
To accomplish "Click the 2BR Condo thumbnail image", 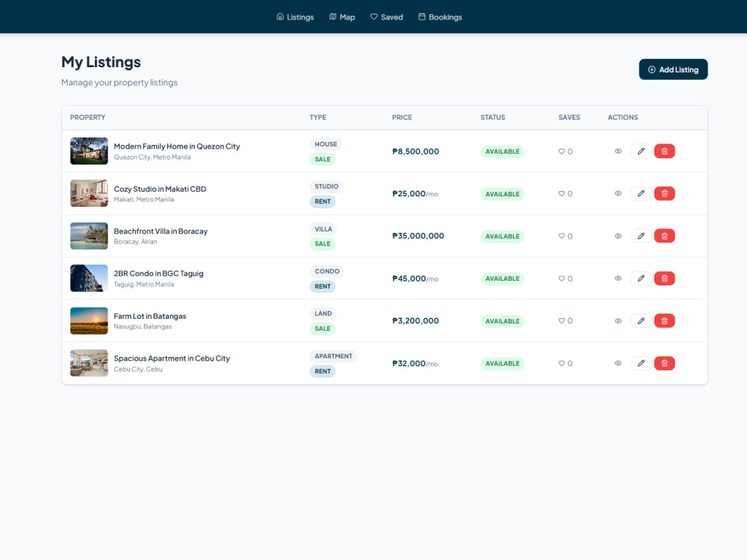I will point(89,278).
